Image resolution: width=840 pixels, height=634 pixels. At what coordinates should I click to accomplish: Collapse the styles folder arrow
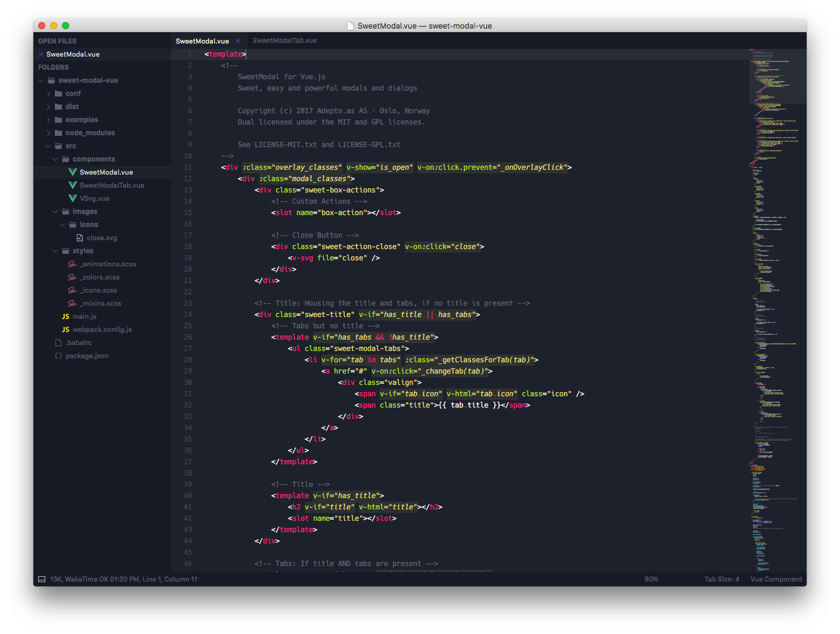[55, 251]
